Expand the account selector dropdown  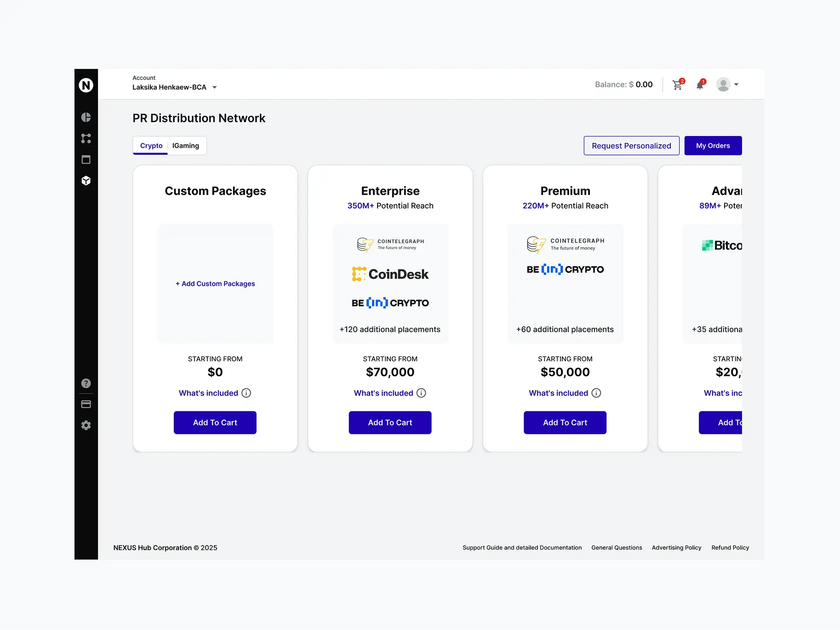tap(214, 87)
